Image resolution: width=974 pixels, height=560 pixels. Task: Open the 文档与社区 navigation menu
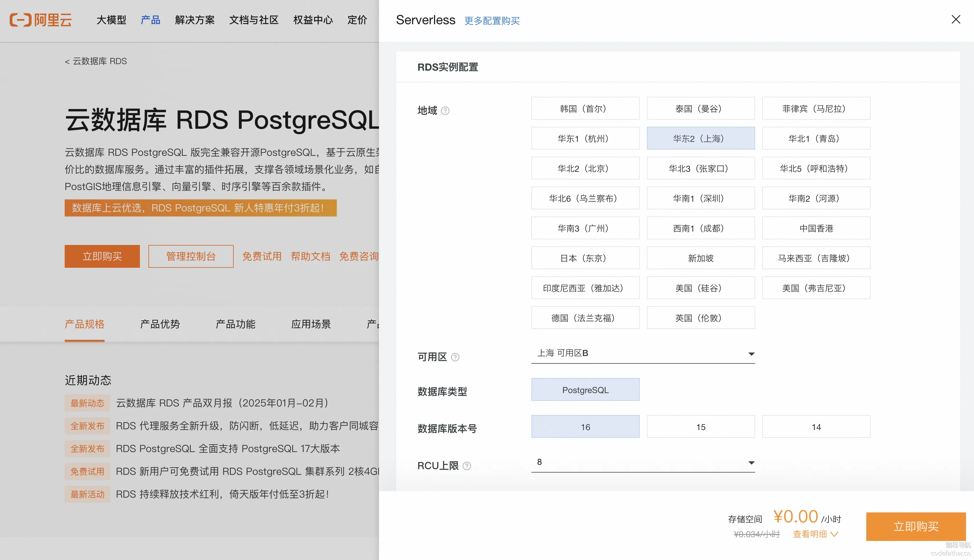pyautogui.click(x=254, y=20)
